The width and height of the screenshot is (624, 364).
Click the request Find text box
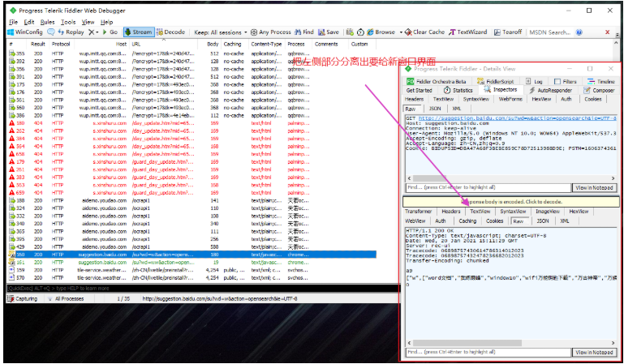pyautogui.click(x=488, y=187)
